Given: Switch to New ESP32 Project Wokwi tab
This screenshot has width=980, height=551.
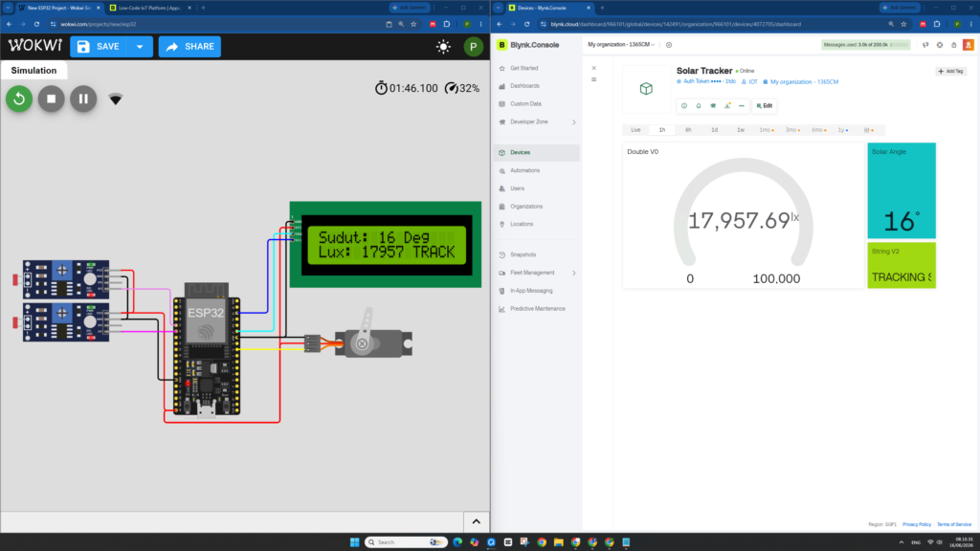Looking at the screenshot, I should pyautogui.click(x=57, y=8).
